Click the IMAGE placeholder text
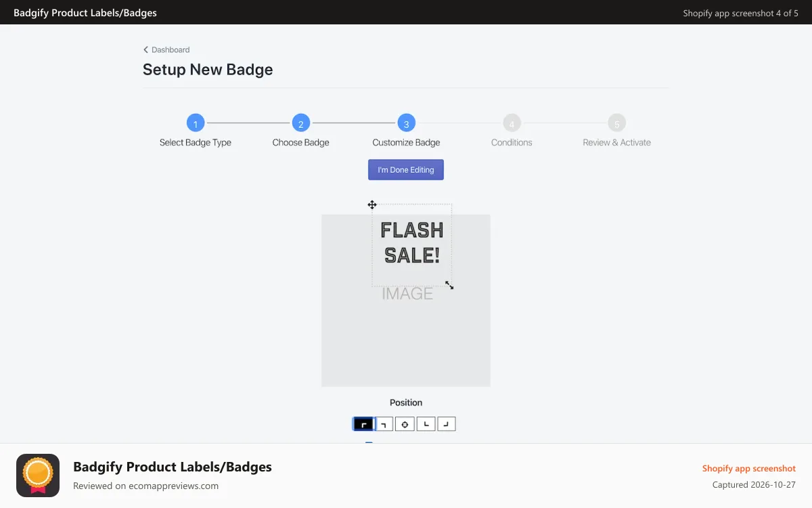 pos(407,293)
